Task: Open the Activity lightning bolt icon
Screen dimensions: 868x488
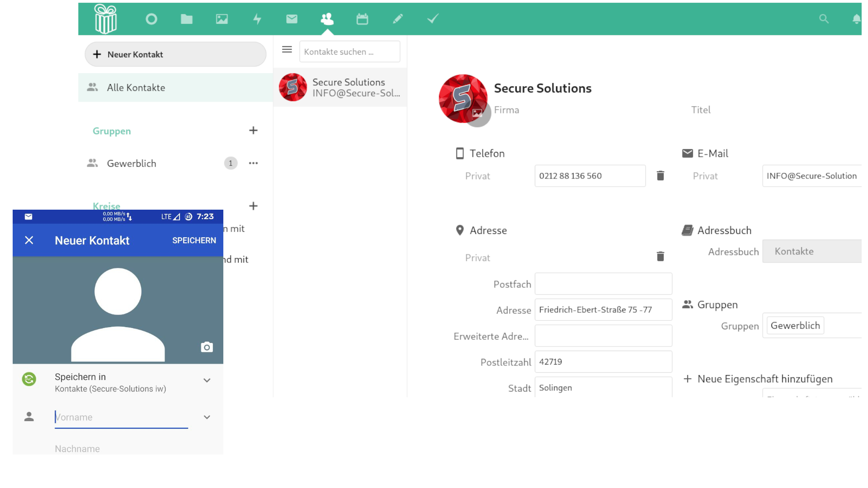Action: tap(257, 19)
